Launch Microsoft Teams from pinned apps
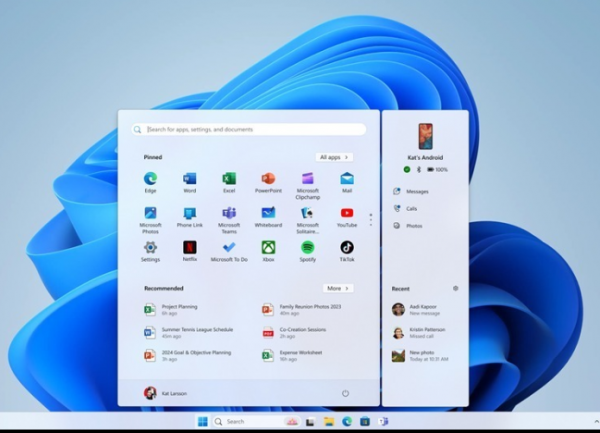This screenshot has width=600, height=433. (229, 220)
